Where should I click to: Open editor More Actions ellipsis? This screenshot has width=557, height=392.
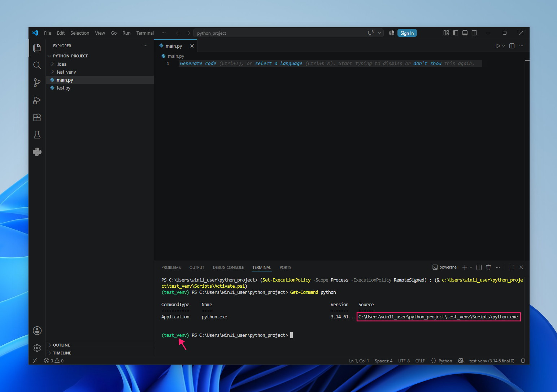click(x=521, y=46)
